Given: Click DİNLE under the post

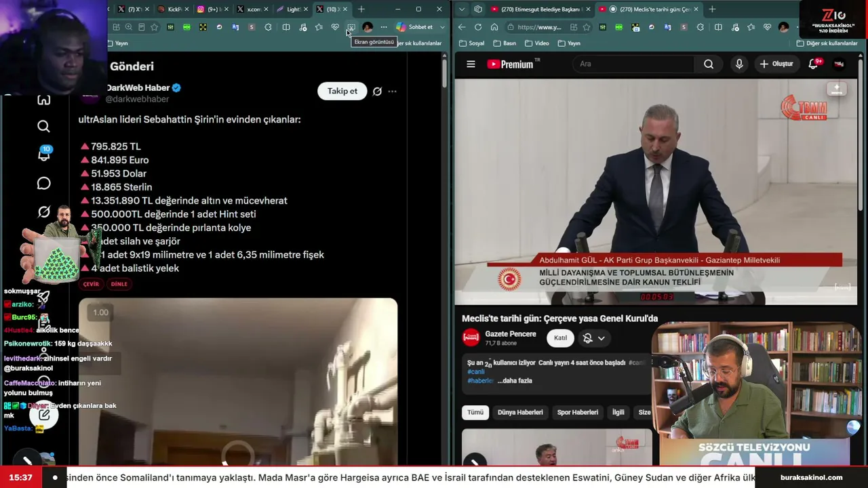Looking at the screenshot, I should coord(119,285).
